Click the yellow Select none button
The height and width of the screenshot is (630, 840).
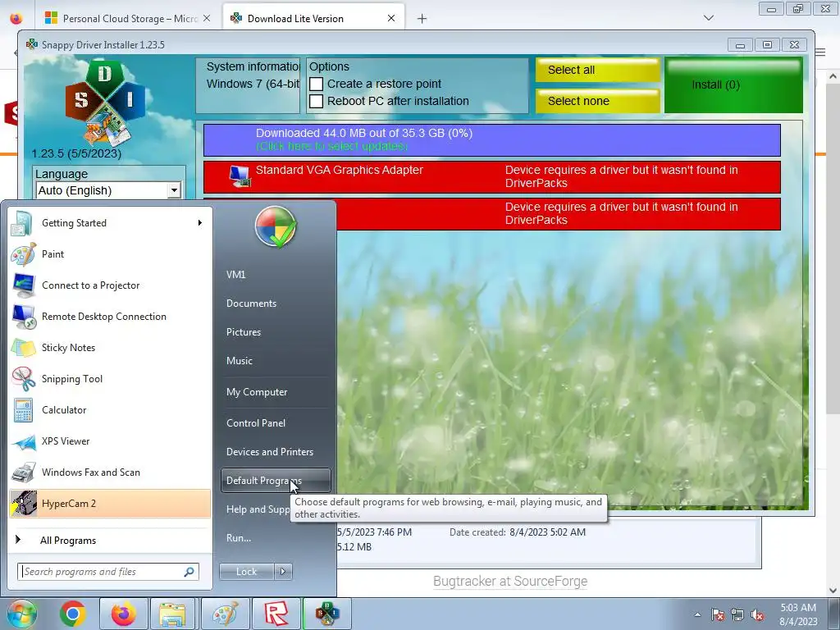(597, 101)
